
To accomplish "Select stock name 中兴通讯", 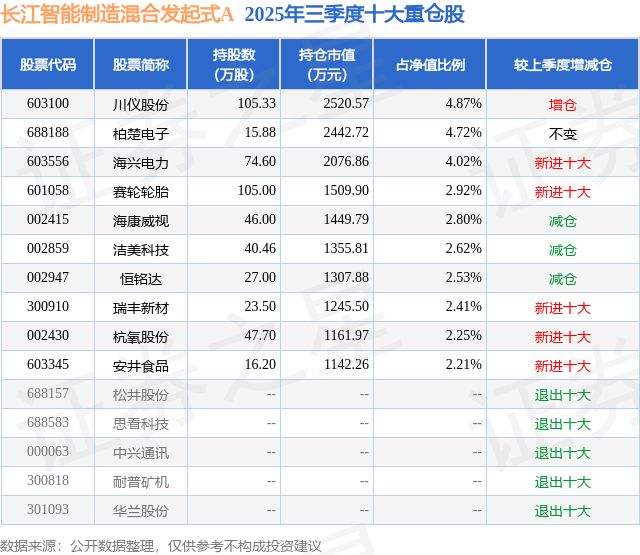I will (141, 453).
